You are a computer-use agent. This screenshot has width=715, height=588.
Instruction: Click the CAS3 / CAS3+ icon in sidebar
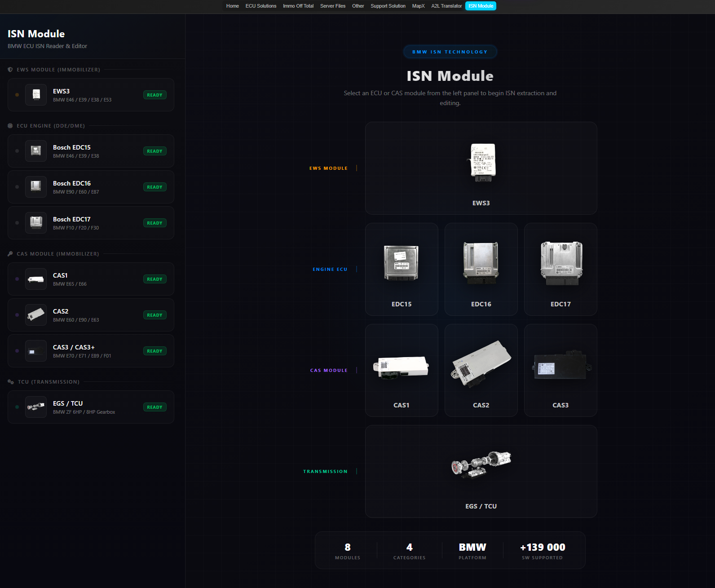[36, 351]
